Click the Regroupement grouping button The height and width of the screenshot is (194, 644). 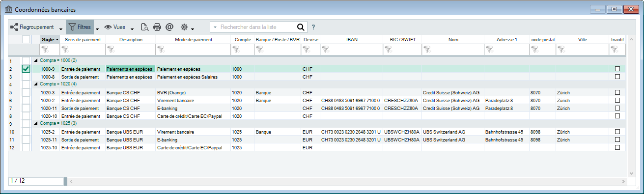(x=32, y=27)
